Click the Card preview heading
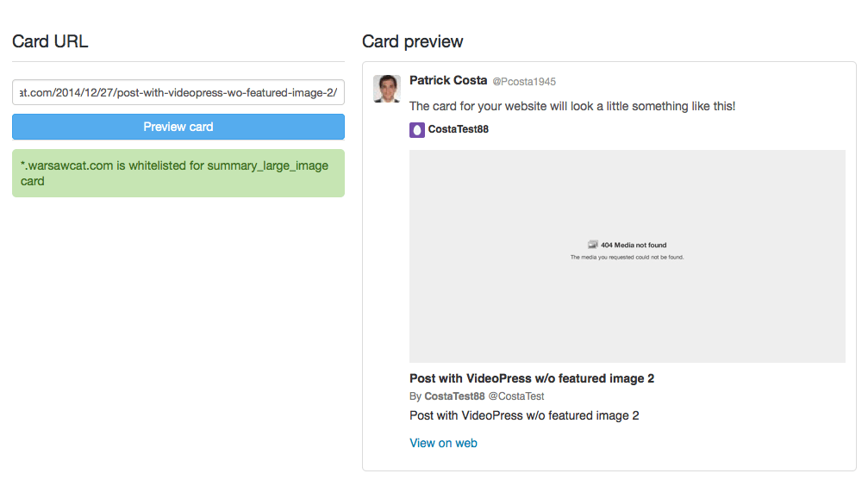Viewport: 868px width, 486px height. (x=412, y=41)
